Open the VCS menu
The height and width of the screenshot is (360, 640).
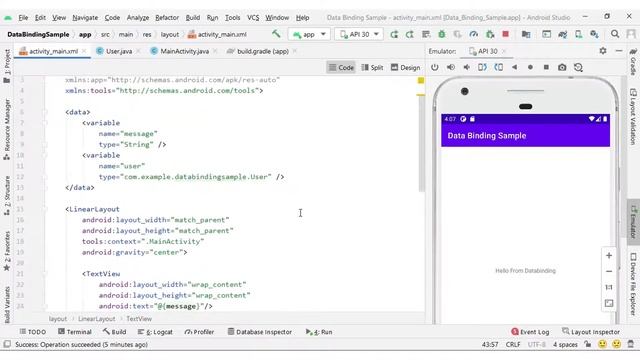click(x=253, y=18)
